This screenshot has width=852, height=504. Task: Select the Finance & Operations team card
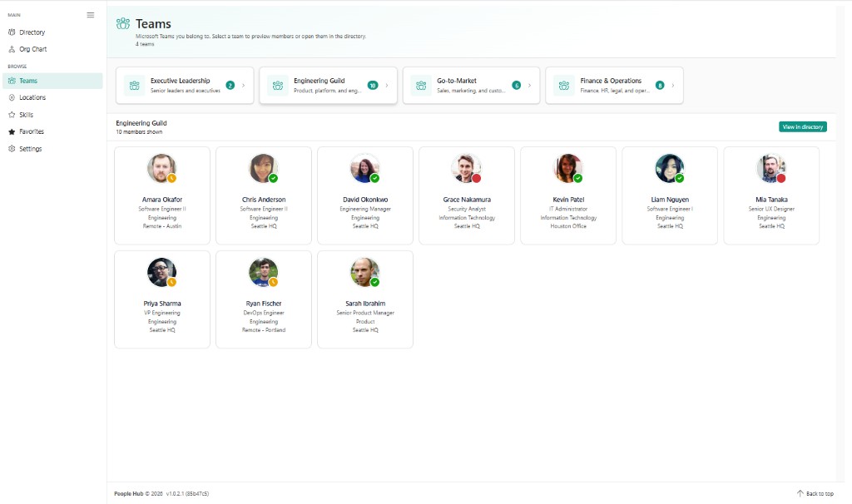615,86
